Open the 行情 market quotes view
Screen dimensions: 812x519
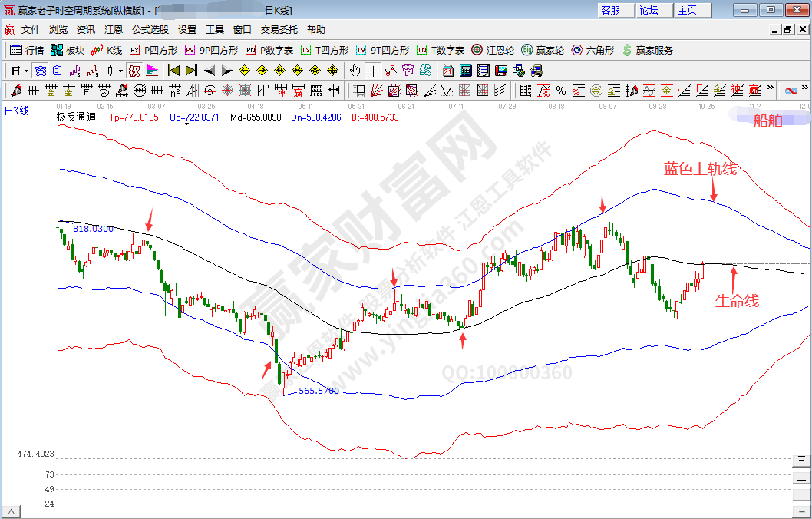27,50
